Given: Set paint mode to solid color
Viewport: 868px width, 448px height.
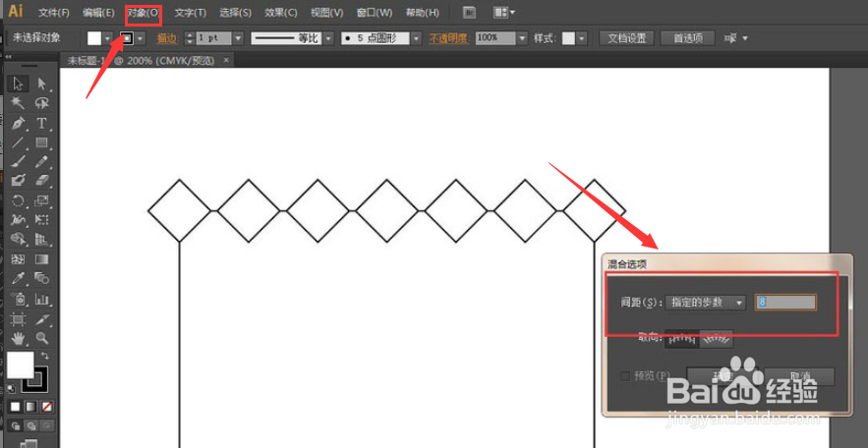Looking at the screenshot, I should tap(15, 407).
